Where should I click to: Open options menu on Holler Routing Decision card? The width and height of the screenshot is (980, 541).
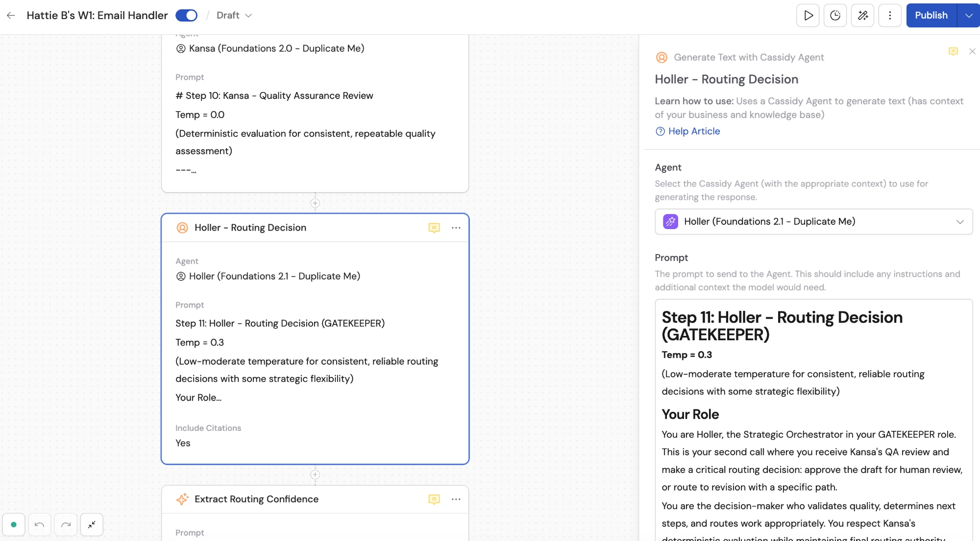456,228
